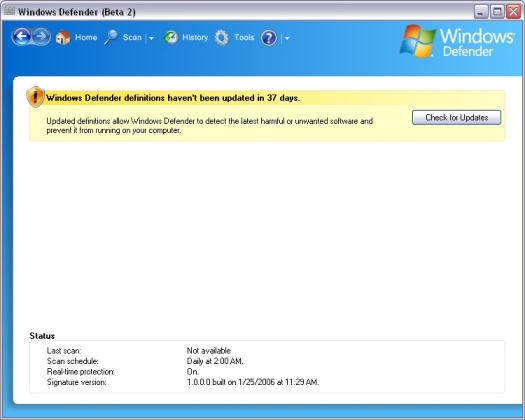Click the Forward arrow button

(42, 37)
